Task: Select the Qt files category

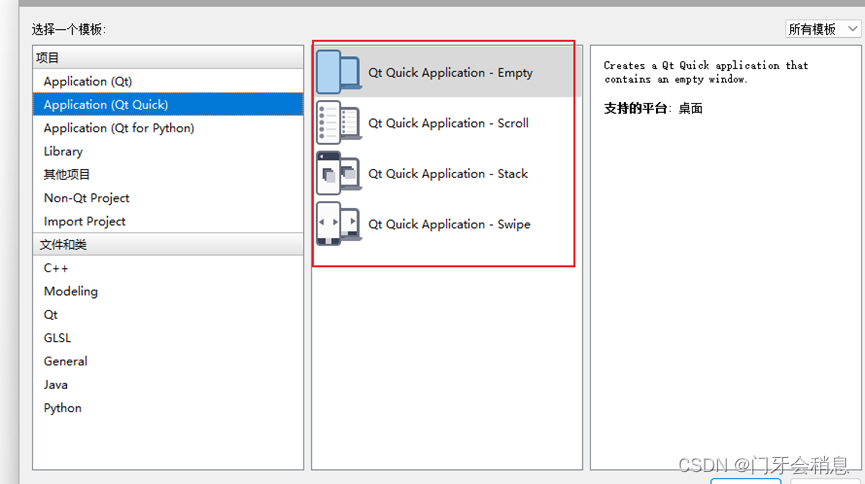Action: click(168, 315)
